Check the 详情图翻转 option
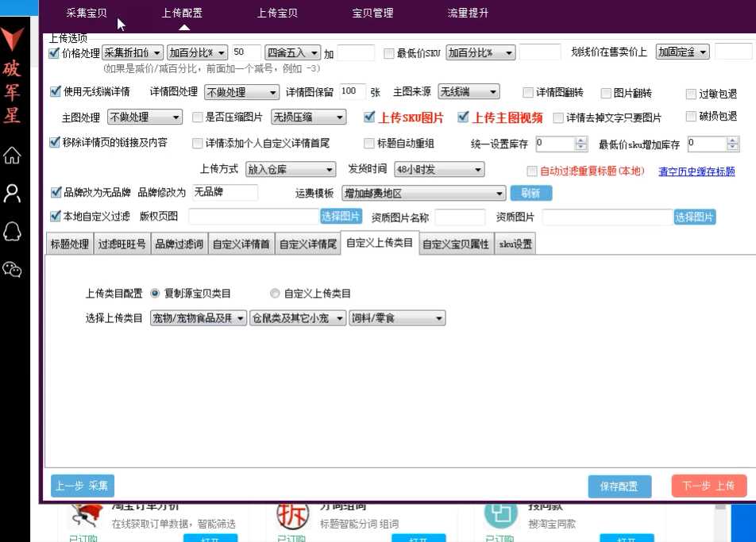The height and width of the screenshot is (542, 756). 528,92
